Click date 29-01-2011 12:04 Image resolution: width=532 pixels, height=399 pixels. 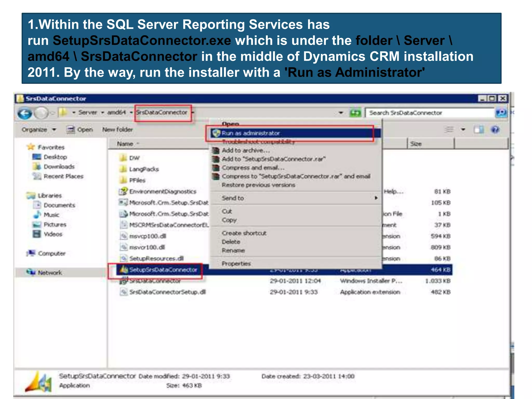click(x=295, y=281)
